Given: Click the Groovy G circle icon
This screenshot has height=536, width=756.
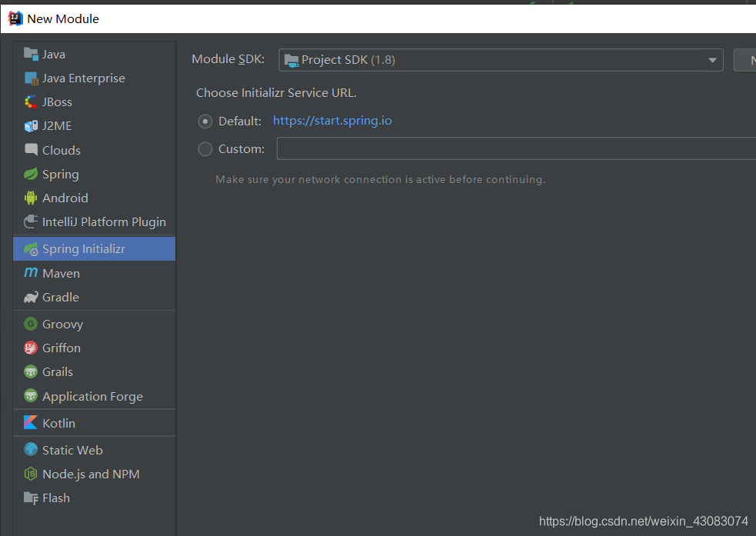Looking at the screenshot, I should (31, 324).
